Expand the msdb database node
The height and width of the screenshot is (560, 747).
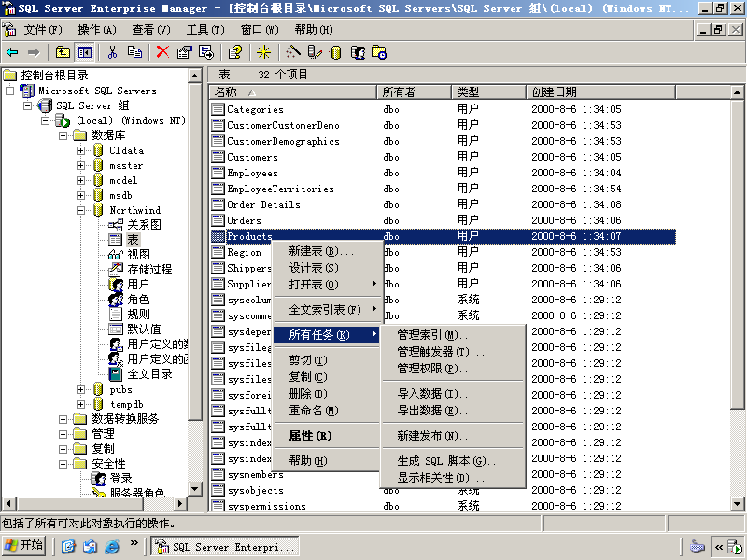tap(81, 195)
